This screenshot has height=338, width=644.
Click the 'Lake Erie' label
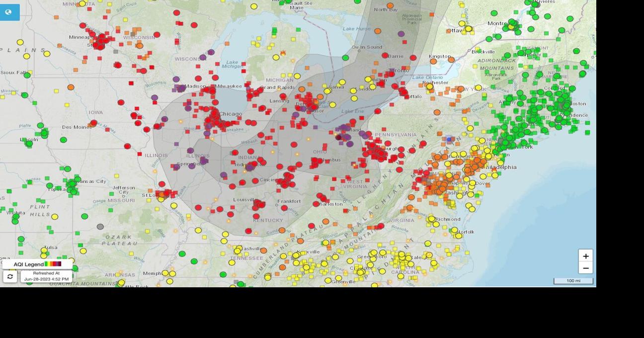pos(353,111)
